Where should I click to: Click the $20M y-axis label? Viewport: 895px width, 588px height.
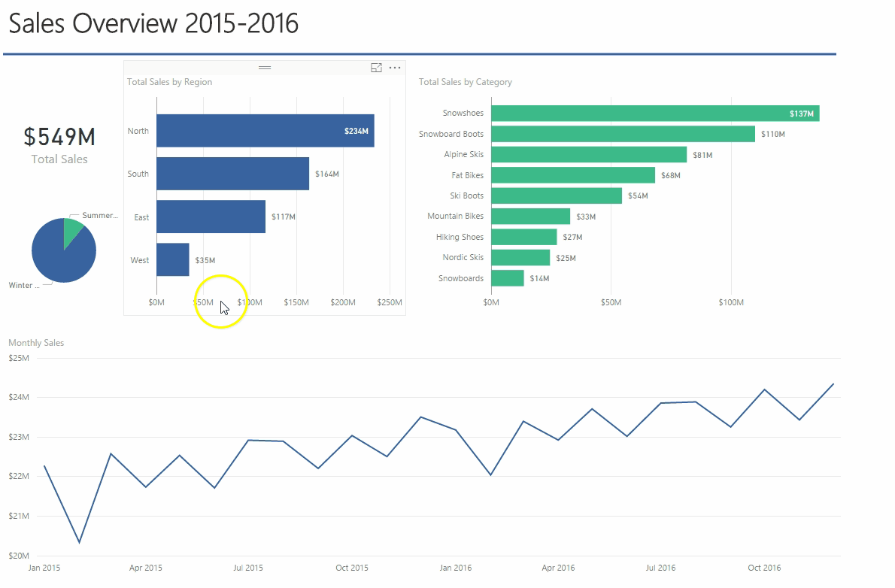tap(19, 556)
